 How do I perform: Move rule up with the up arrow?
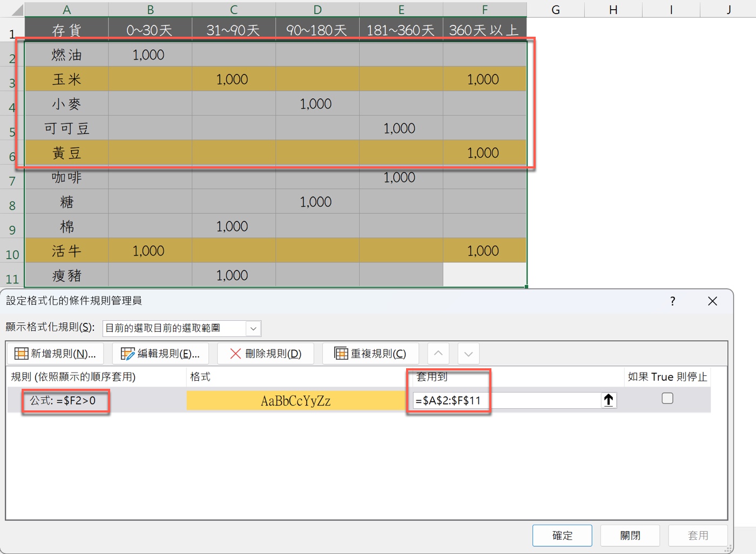tap(438, 354)
